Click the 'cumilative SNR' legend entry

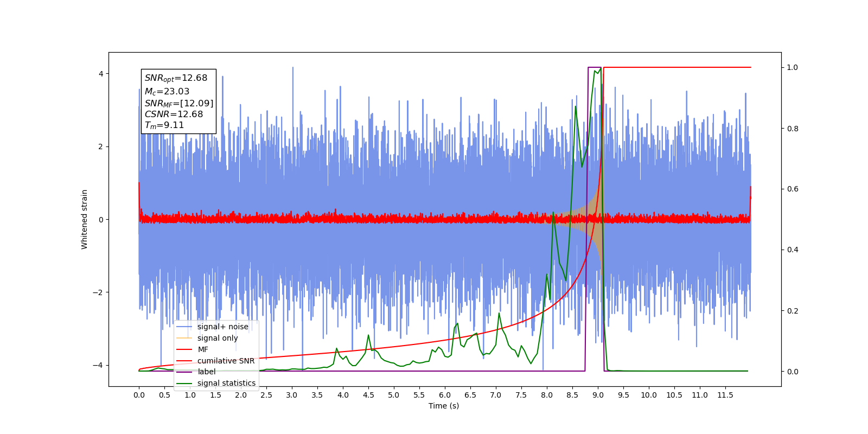(x=226, y=361)
